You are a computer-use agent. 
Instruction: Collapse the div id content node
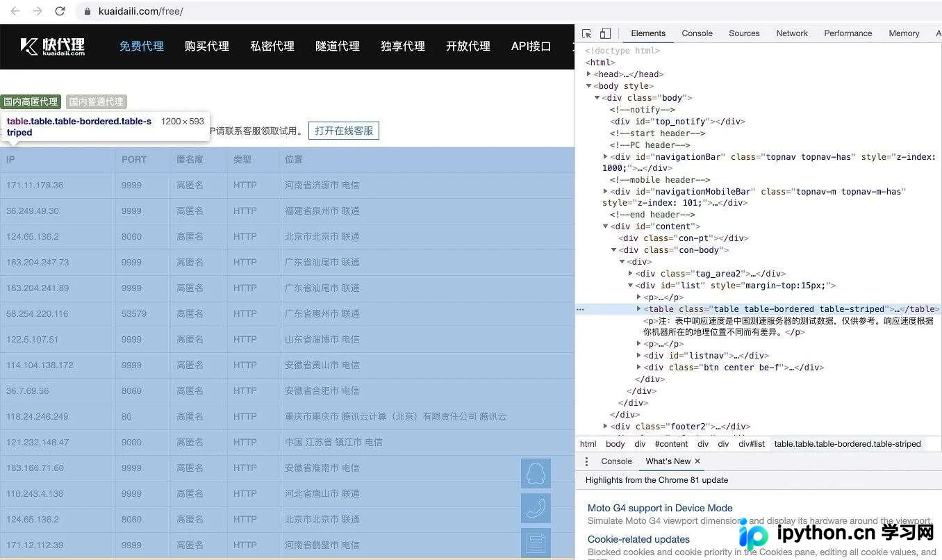[606, 227]
